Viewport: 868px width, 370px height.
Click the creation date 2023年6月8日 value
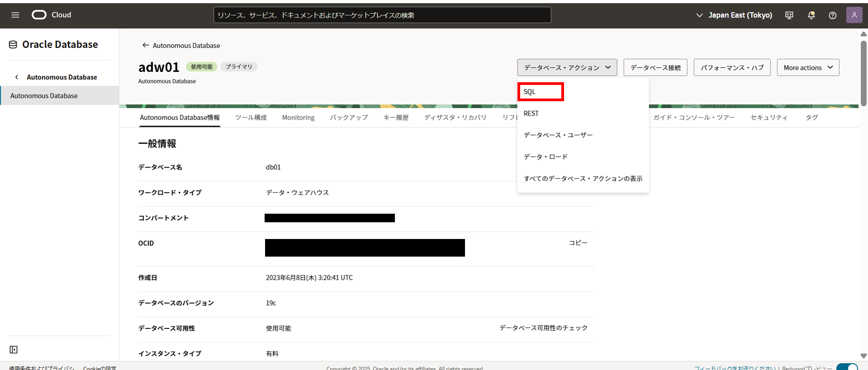(x=309, y=277)
